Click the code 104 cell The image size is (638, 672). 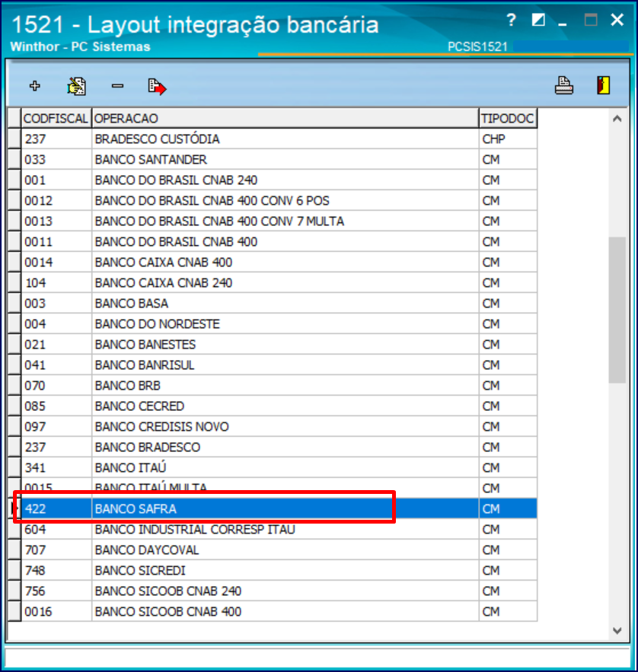click(56, 283)
